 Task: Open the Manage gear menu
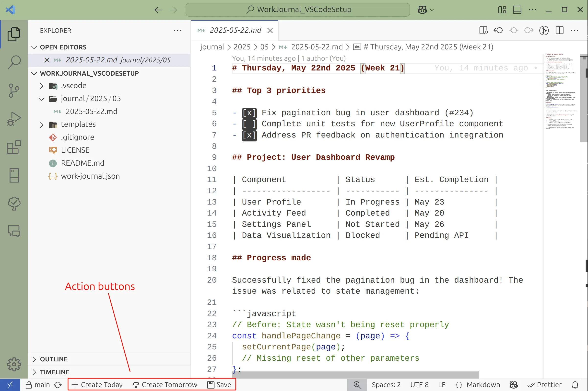pyautogui.click(x=14, y=364)
